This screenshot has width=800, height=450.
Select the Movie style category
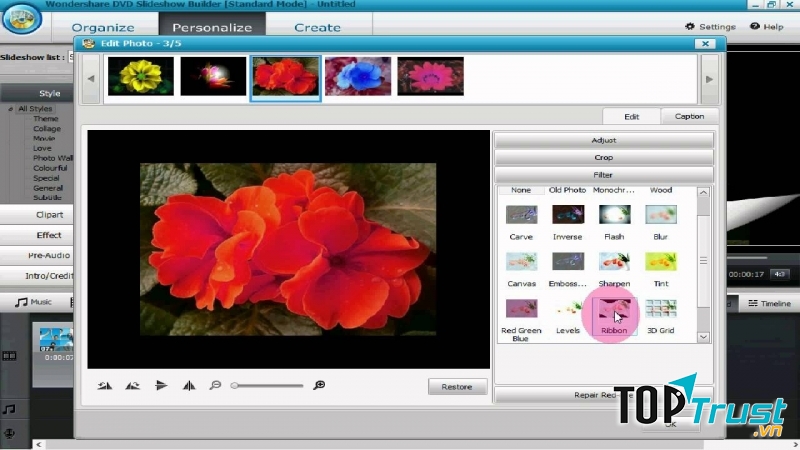click(x=44, y=138)
